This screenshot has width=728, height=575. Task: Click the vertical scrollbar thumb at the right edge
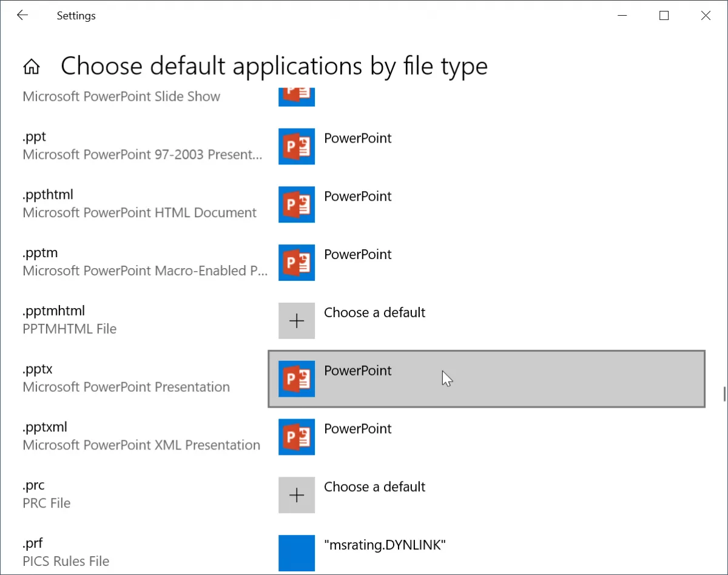pos(724,394)
